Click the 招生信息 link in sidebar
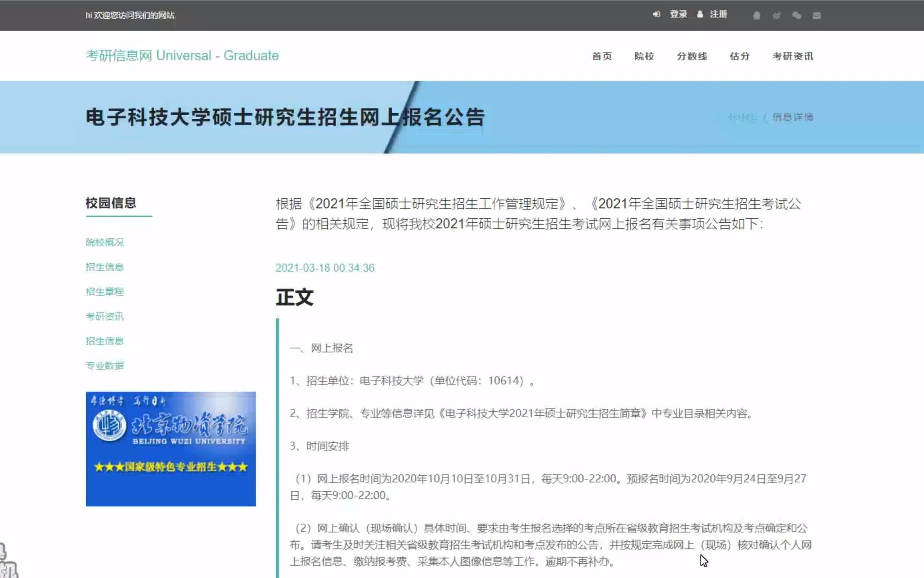924x578 pixels. [105, 267]
